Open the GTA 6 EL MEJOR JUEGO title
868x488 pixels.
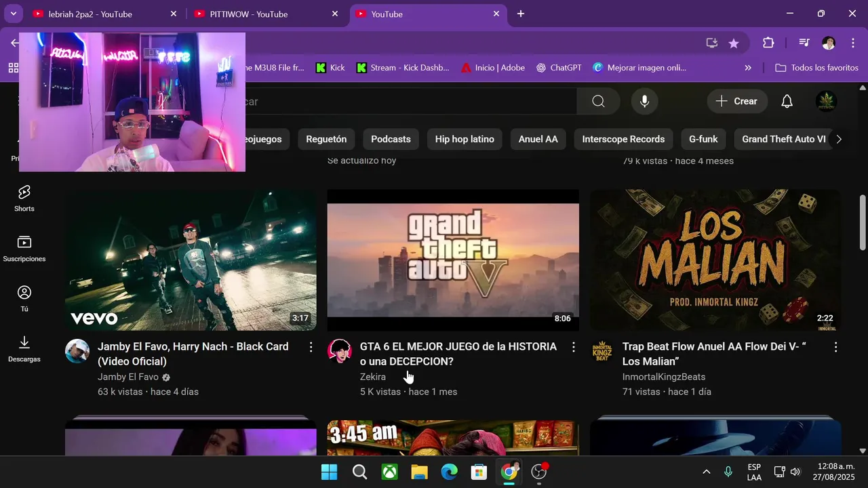458,354
